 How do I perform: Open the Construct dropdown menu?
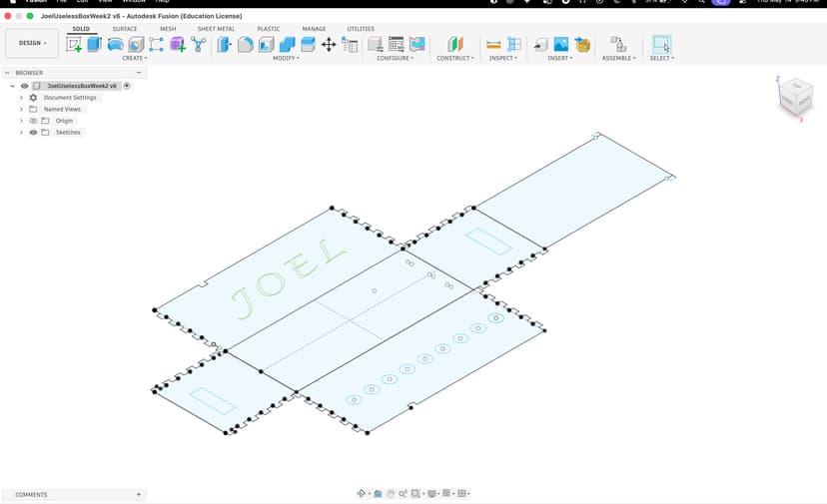click(x=455, y=58)
